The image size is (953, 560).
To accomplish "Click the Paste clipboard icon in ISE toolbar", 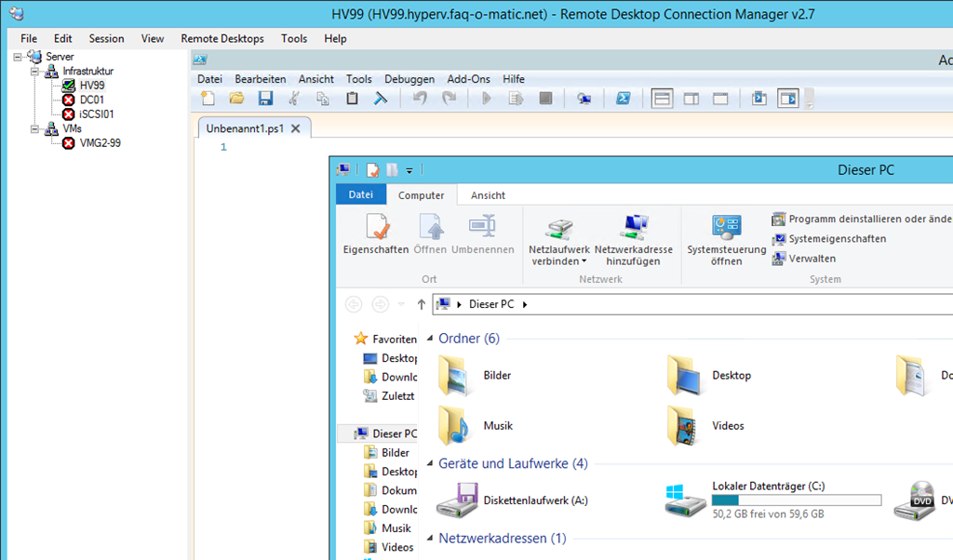I will pyautogui.click(x=352, y=99).
